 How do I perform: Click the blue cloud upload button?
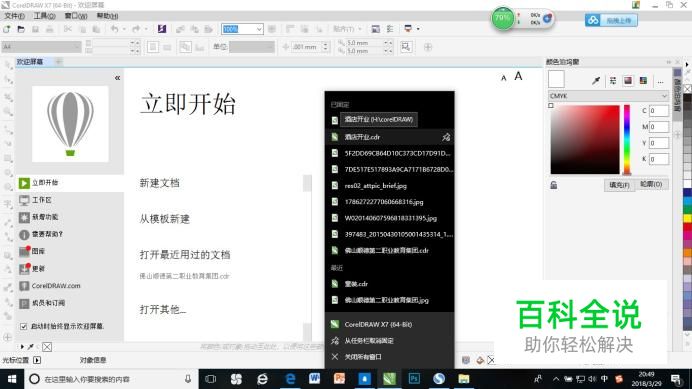(x=611, y=20)
